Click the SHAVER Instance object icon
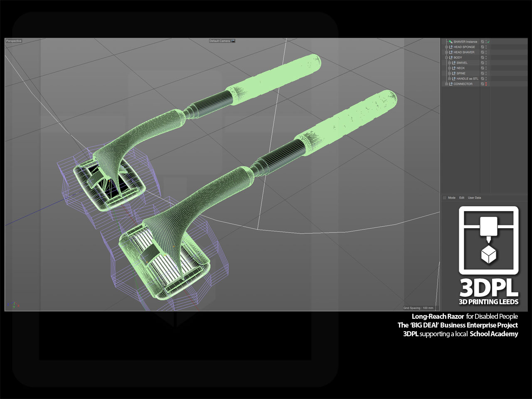The height and width of the screenshot is (399, 532). tap(451, 42)
